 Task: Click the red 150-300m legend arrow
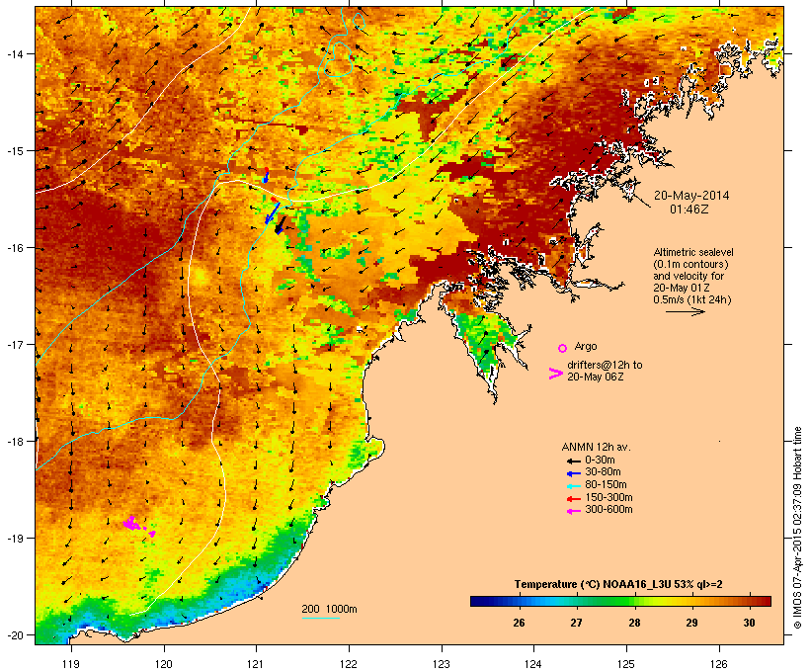click(x=573, y=498)
